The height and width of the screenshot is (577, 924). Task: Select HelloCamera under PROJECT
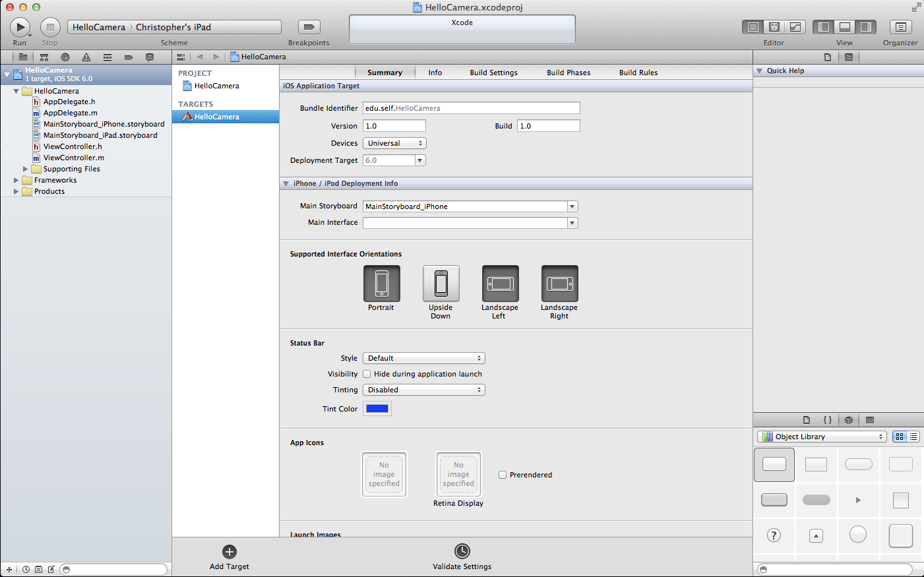pyautogui.click(x=217, y=86)
